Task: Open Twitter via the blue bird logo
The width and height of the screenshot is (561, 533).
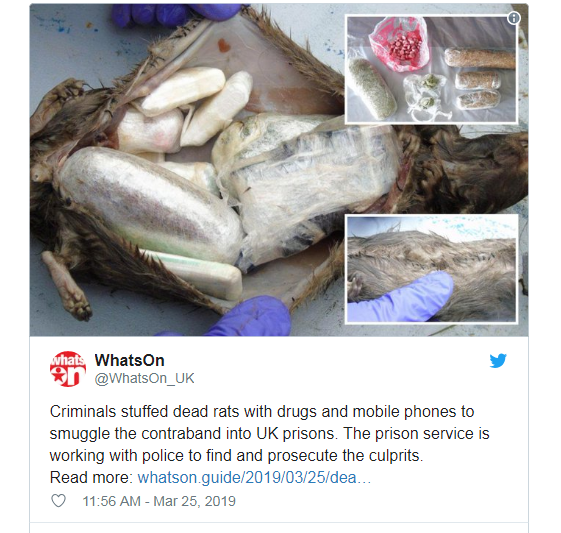Action: pos(498,361)
